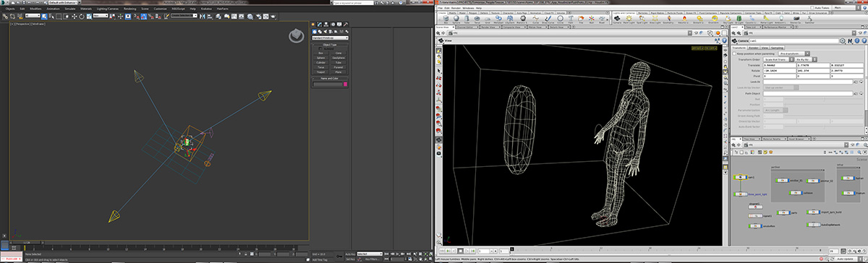Click the camera name field cam1
868x263 pixels.
(793, 40)
